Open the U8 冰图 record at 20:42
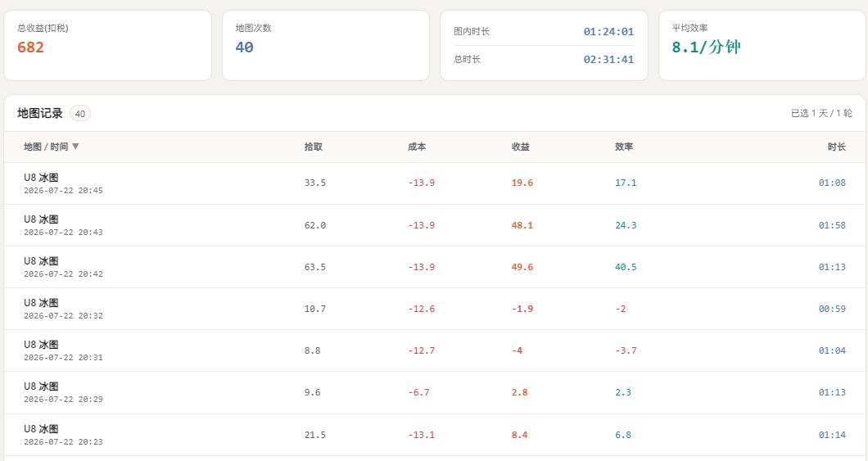 (x=435, y=267)
